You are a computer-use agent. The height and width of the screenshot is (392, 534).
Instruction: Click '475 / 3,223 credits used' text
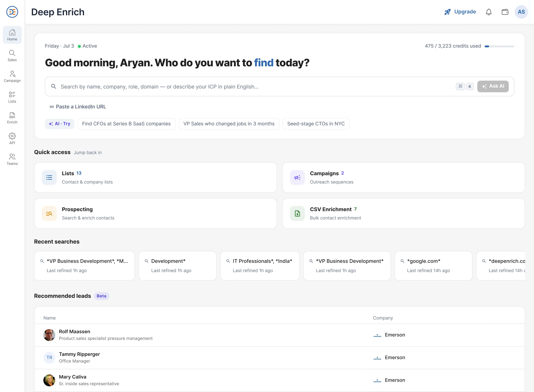[453, 46]
